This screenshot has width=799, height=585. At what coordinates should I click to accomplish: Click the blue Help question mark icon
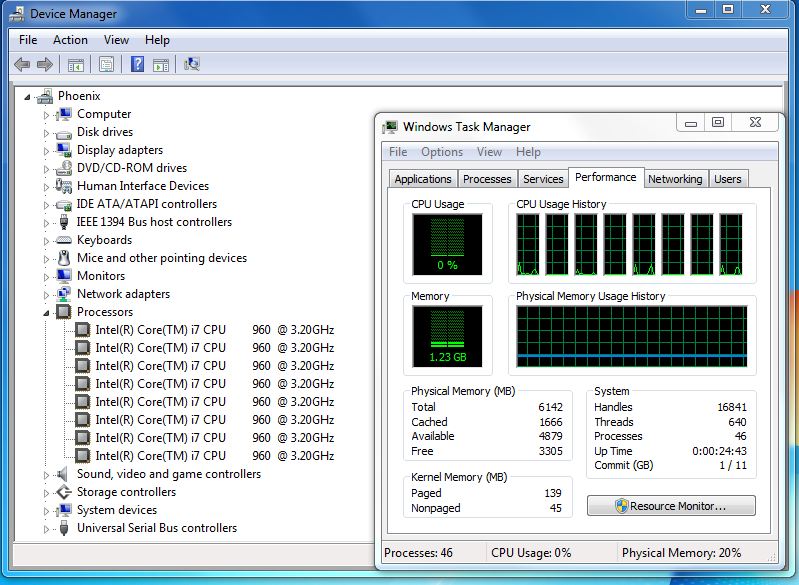point(138,64)
